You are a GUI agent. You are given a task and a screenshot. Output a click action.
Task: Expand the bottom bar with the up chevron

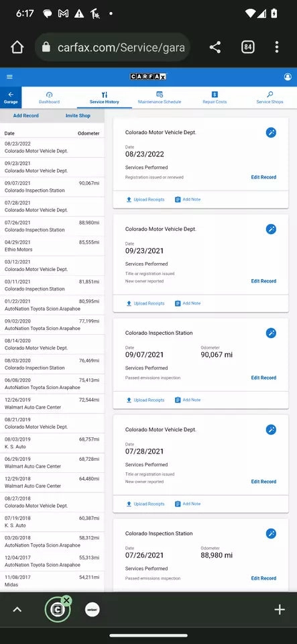point(17,610)
